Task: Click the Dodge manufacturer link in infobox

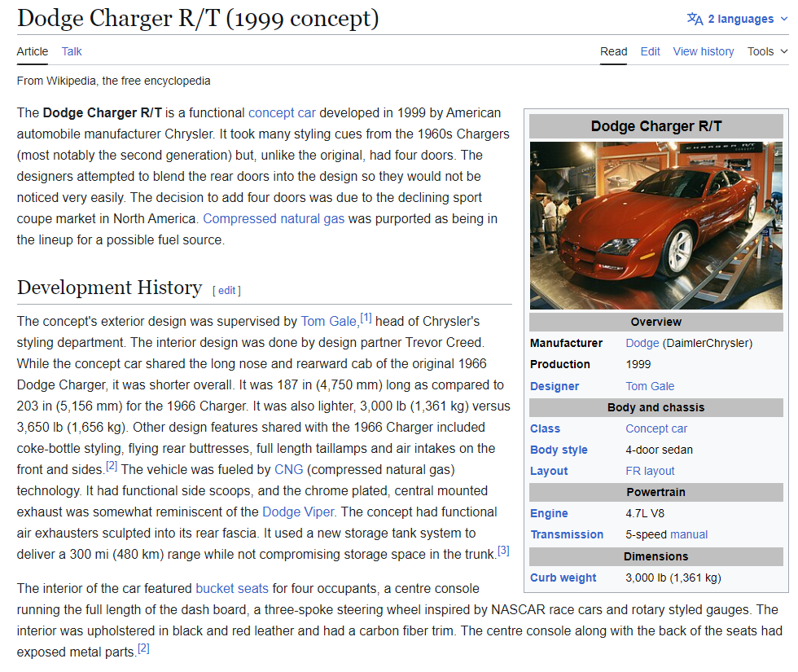Action: point(642,343)
